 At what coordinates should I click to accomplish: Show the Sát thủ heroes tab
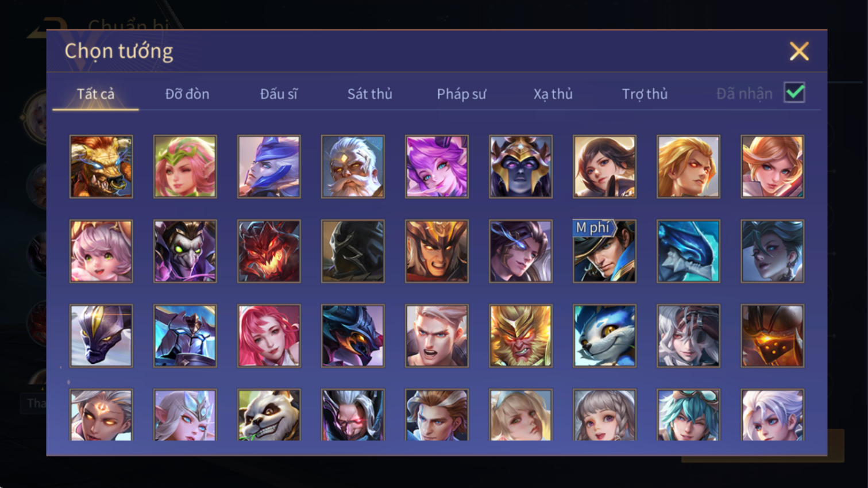click(369, 94)
